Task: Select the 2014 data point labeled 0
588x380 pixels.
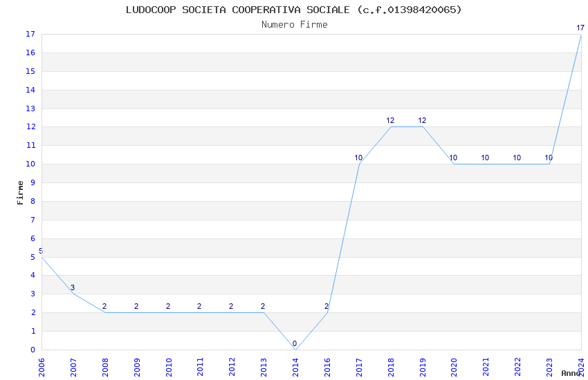Action: (295, 350)
